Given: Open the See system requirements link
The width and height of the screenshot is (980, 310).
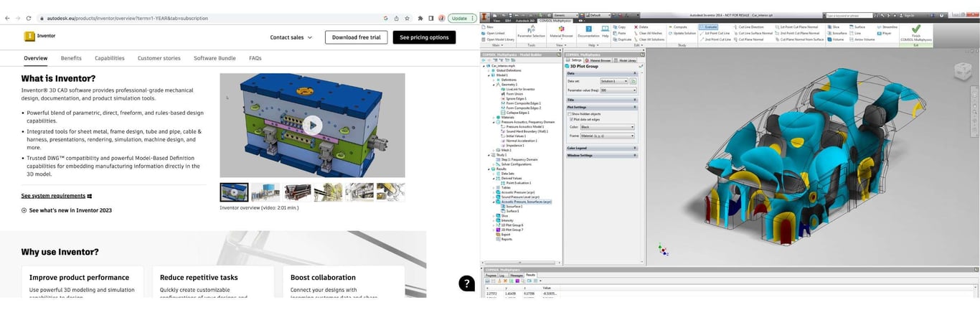Looking at the screenshot, I should coord(57,196).
